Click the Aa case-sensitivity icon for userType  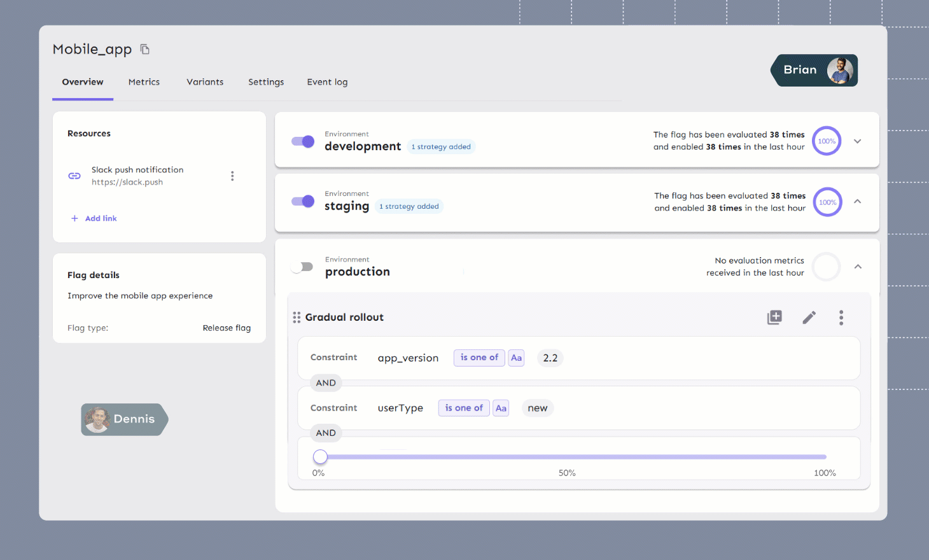[x=501, y=408]
